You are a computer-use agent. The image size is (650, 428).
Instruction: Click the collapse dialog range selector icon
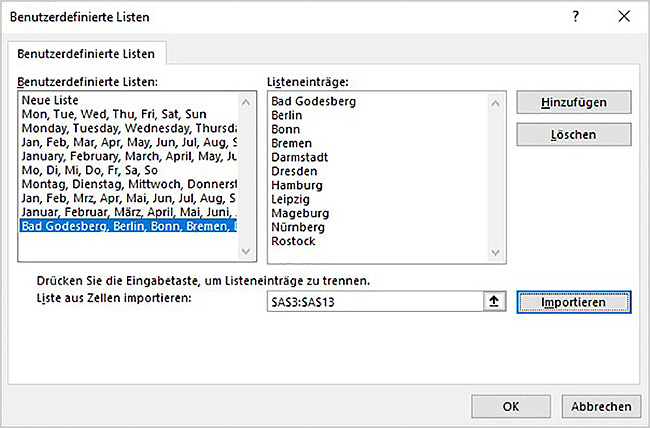click(495, 302)
